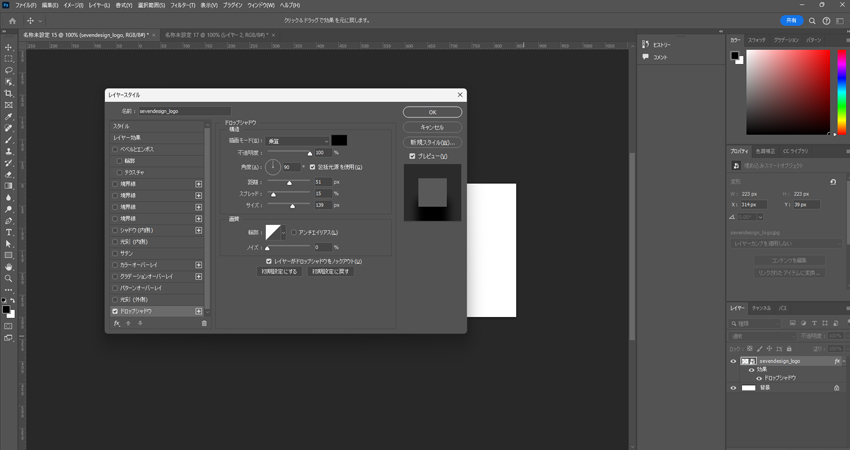The image size is (850, 450).
Task: Select the Zoom tool in the toolbar
Action: coord(8,278)
